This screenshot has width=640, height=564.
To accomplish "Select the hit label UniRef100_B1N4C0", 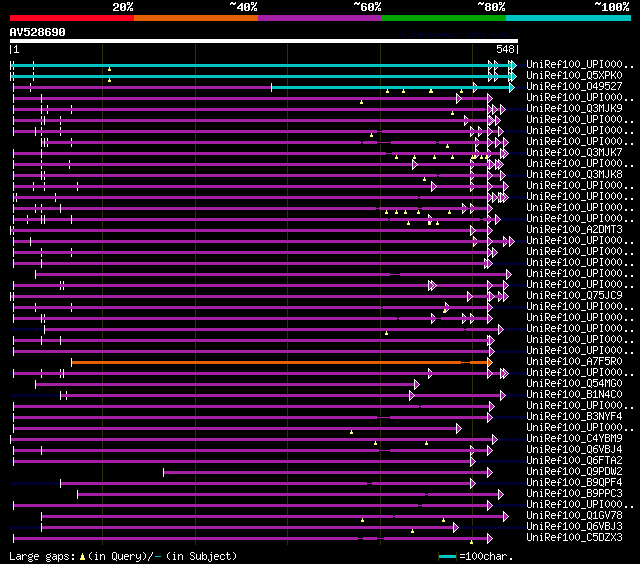I will (574, 395).
